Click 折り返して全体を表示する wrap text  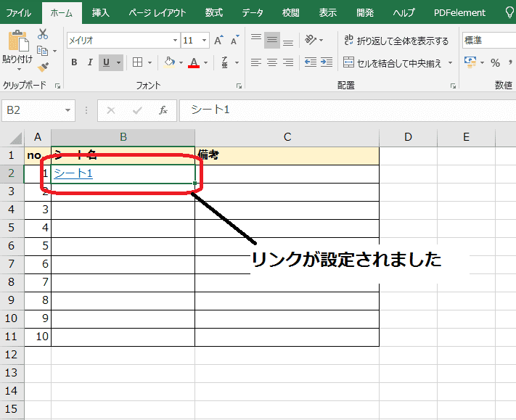click(396, 41)
